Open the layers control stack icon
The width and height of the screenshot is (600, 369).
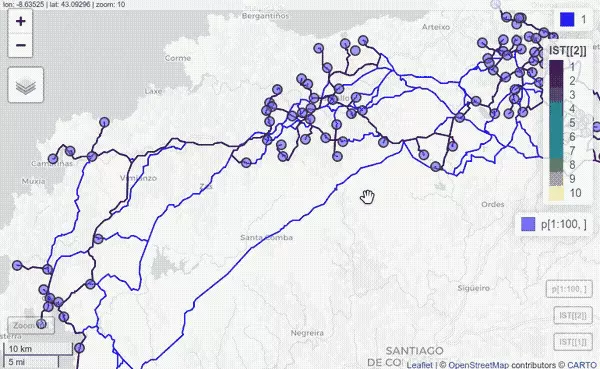point(26,85)
